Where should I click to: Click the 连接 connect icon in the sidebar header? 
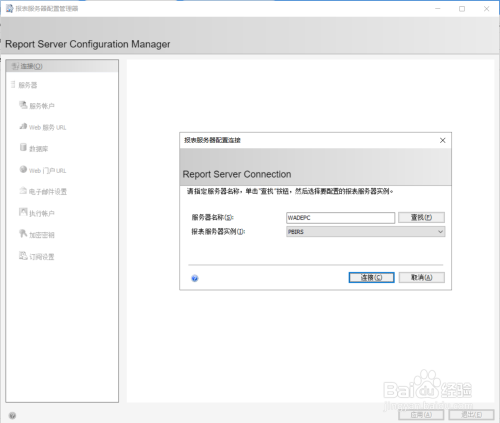click(15, 66)
